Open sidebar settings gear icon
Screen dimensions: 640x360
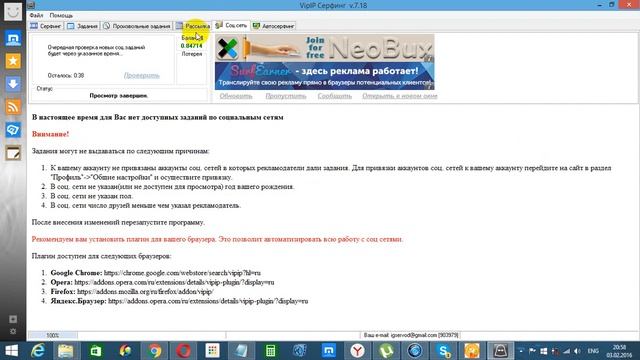coord(13,331)
